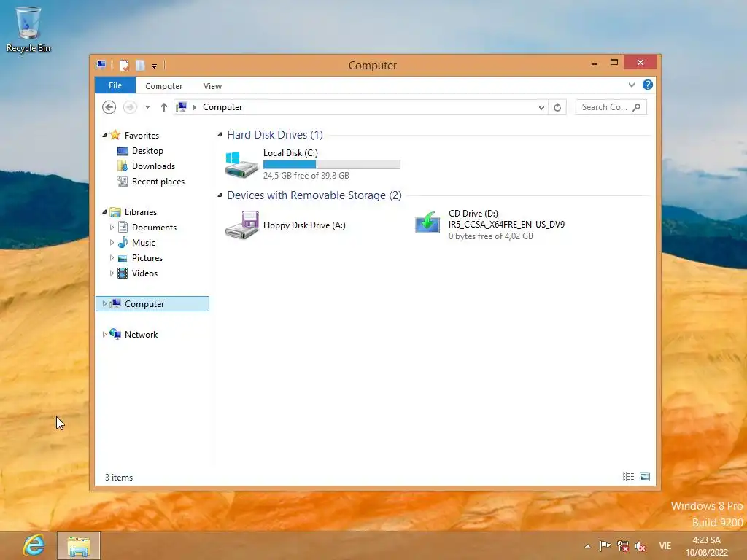Collapse the Libraries tree group
Image resolution: width=747 pixels, height=560 pixels.
tap(104, 212)
